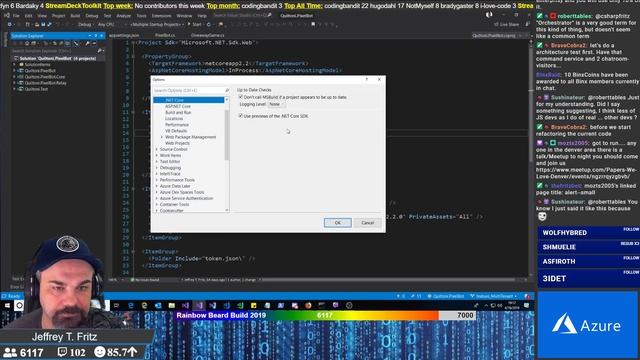
Task: Expand Source Control options node
Action: click(x=157, y=149)
